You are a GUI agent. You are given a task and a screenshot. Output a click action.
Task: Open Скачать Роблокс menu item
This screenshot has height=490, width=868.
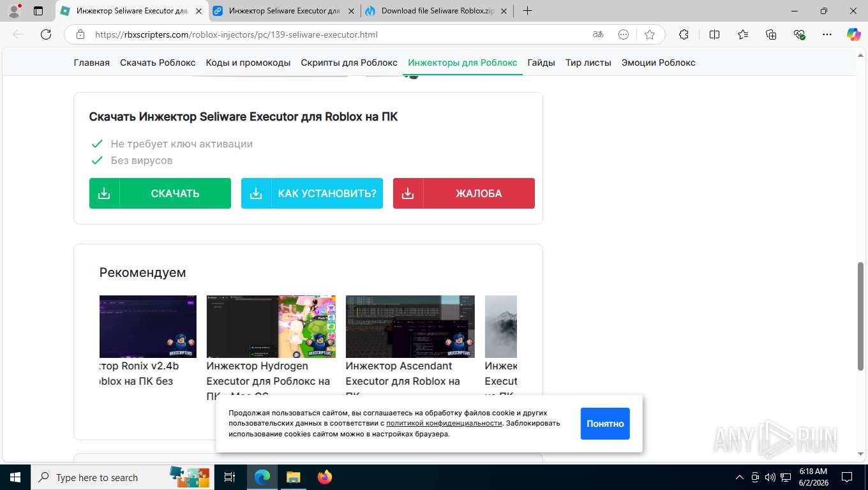click(158, 63)
